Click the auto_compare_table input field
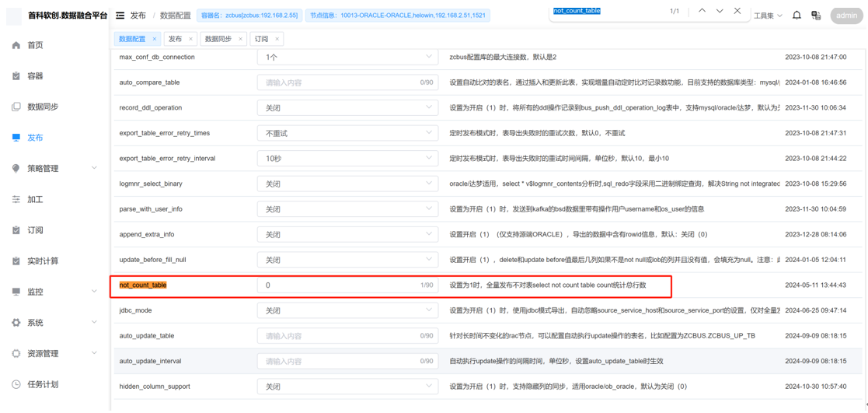This screenshot has height=413, width=868. pos(338,82)
